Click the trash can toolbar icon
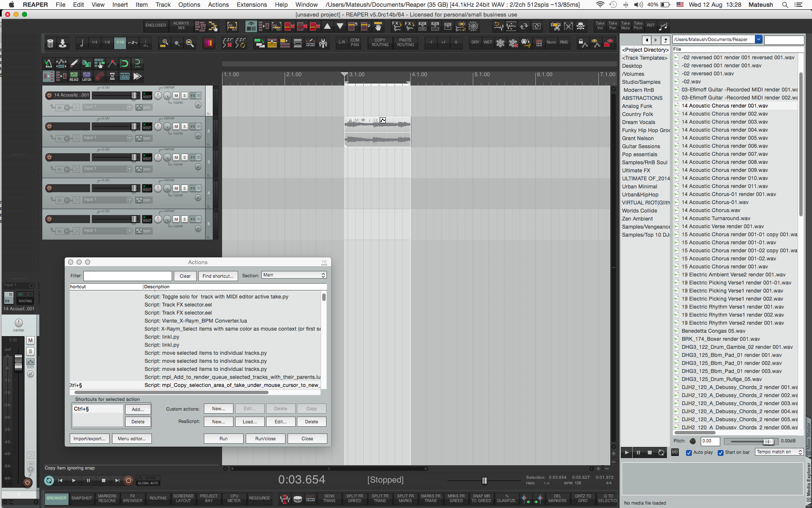 pyautogui.click(x=50, y=43)
